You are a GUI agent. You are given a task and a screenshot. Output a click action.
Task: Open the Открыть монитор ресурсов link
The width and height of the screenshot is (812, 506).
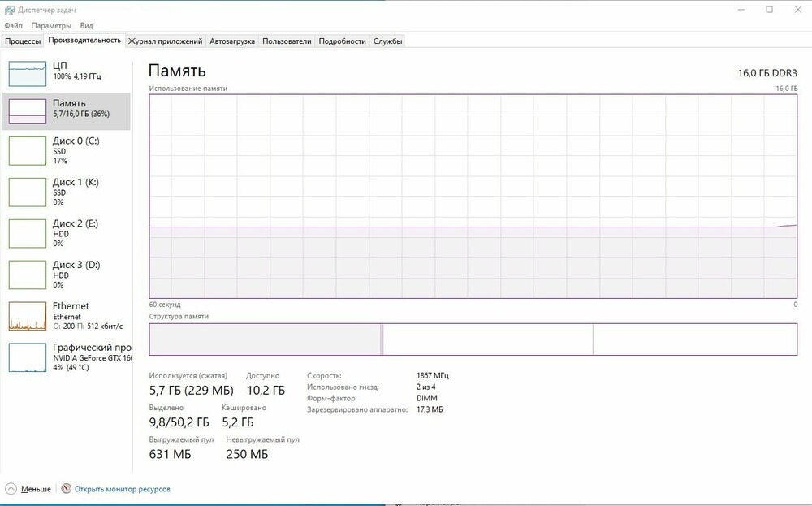tap(123, 489)
